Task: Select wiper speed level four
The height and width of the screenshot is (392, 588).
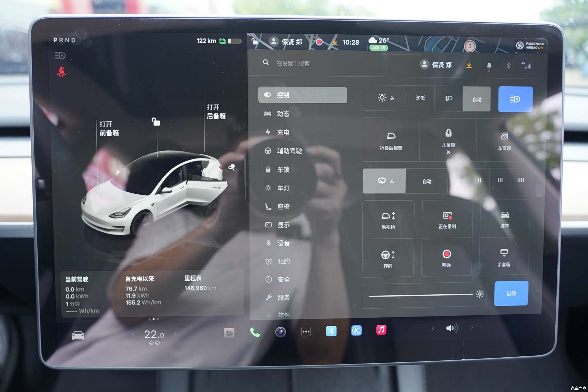Action: click(x=521, y=180)
